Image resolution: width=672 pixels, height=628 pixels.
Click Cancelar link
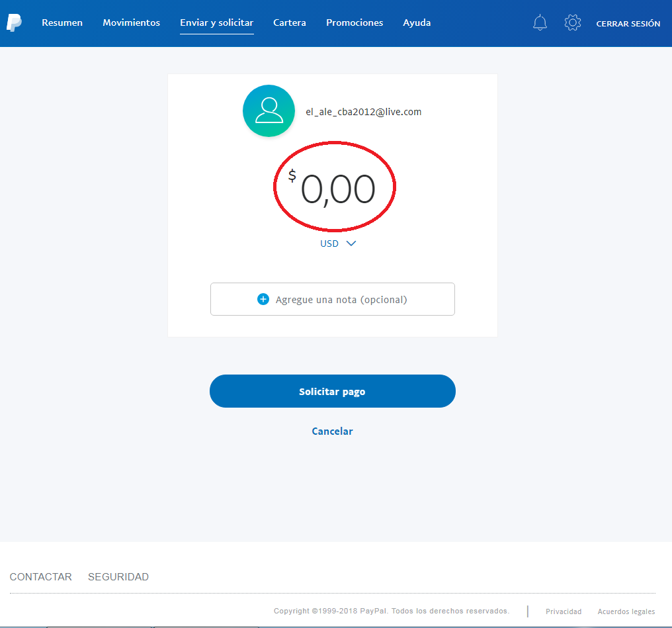coord(332,431)
